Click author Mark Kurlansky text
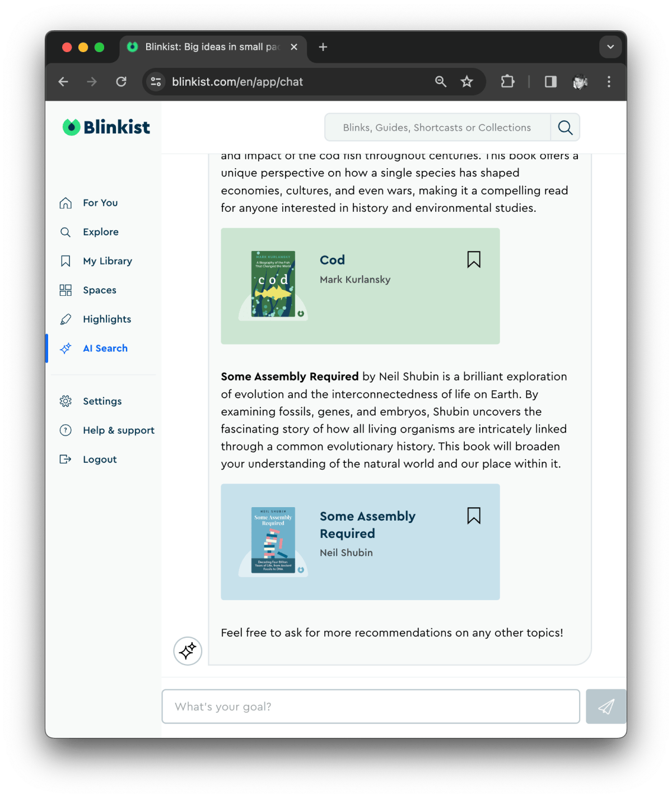672x798 pixels. click(355, 280)
